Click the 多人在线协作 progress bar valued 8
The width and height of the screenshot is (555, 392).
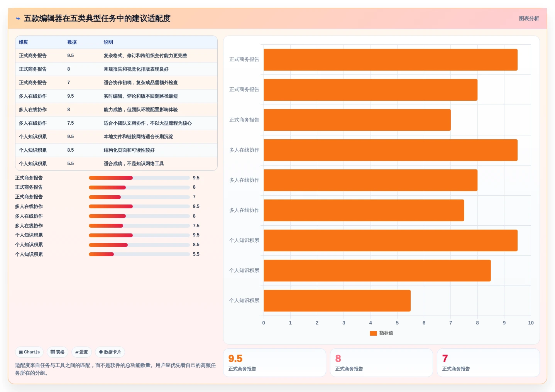[x=139, y=216]
